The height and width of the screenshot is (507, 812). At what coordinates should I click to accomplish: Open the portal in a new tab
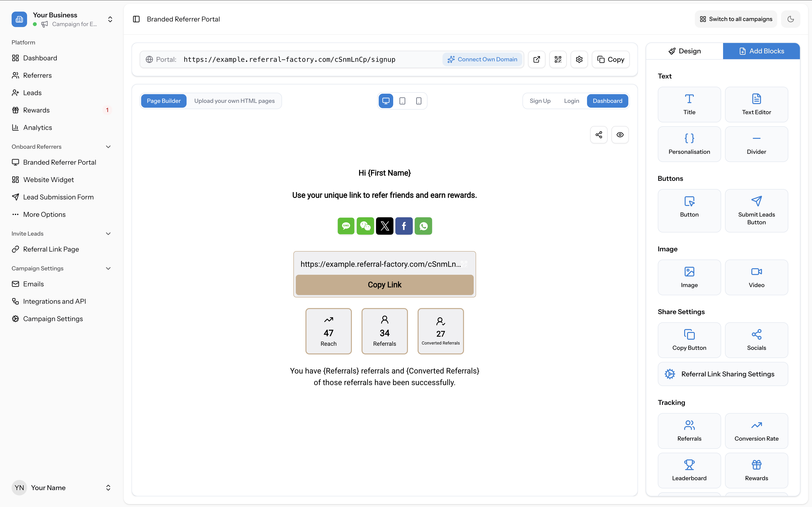(x=536, y=59)
